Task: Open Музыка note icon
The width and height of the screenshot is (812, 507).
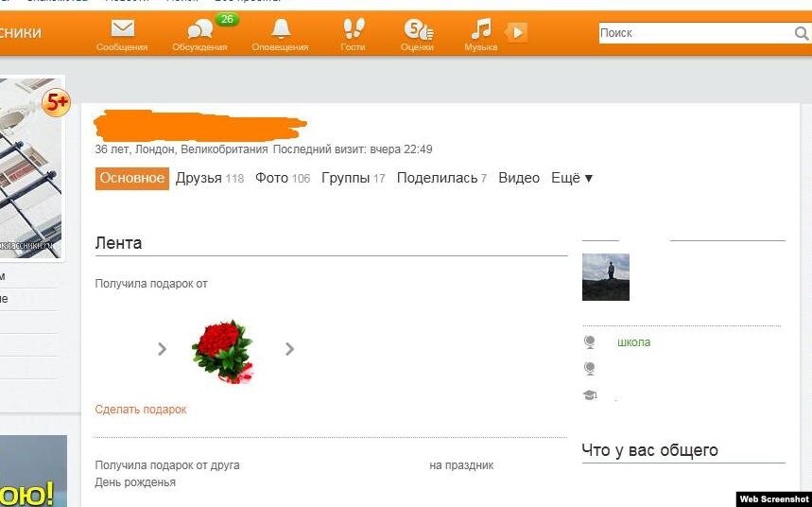Action: (x=481, y=28)
